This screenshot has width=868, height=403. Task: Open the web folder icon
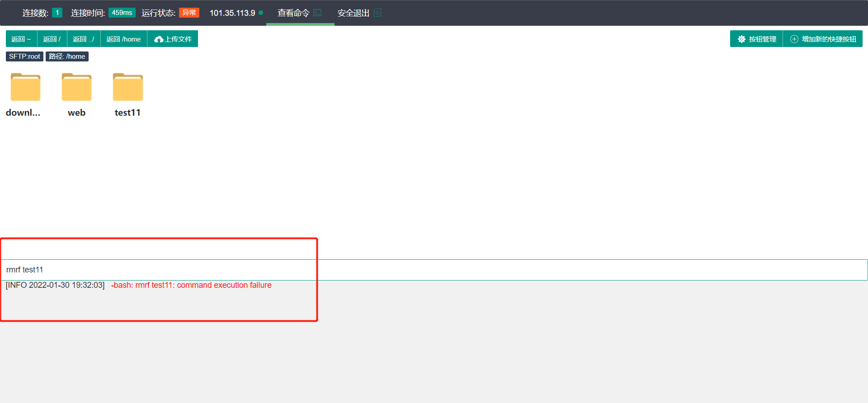click(76, 87)
